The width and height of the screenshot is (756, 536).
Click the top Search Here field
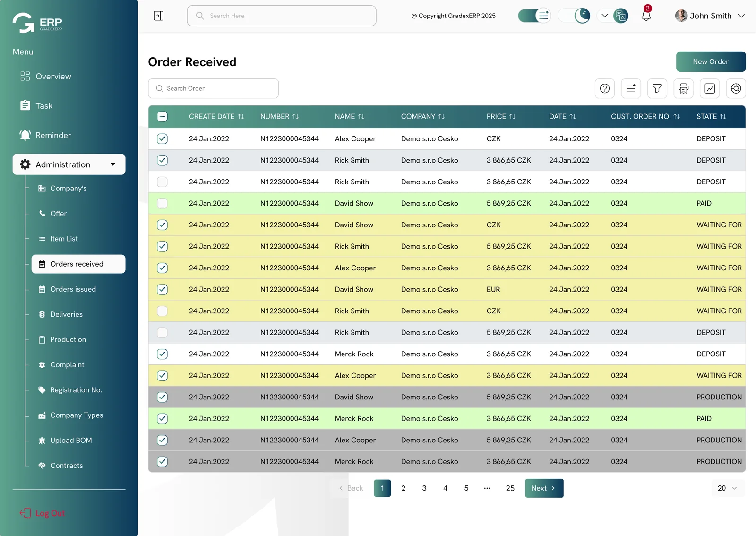coord(282,16)
